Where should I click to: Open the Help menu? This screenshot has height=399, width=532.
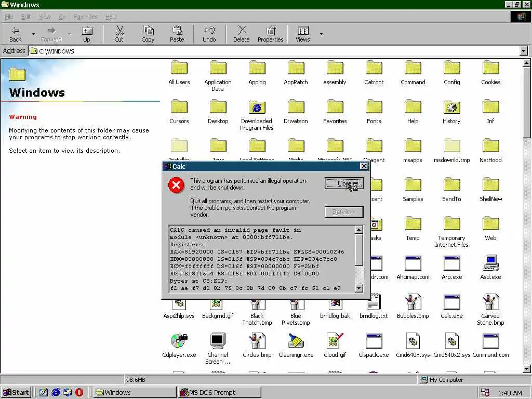111,17
